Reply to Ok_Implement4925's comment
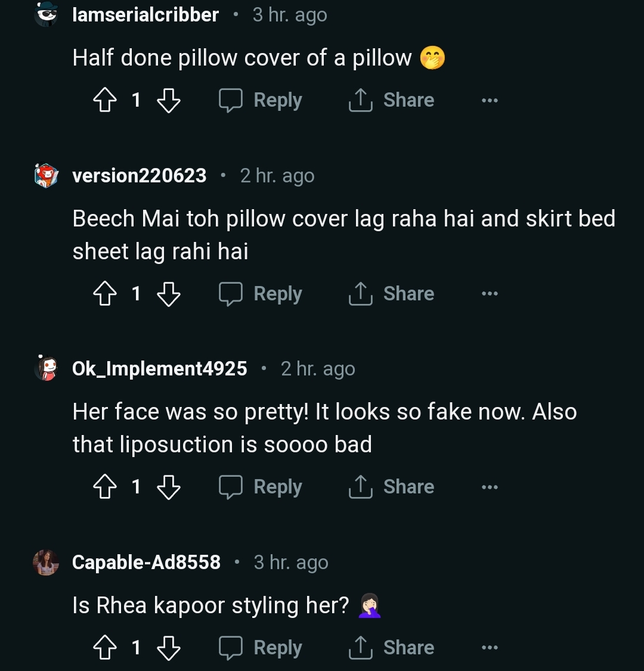The width and height of the screenshot is (644, 671). coord(261,487)
